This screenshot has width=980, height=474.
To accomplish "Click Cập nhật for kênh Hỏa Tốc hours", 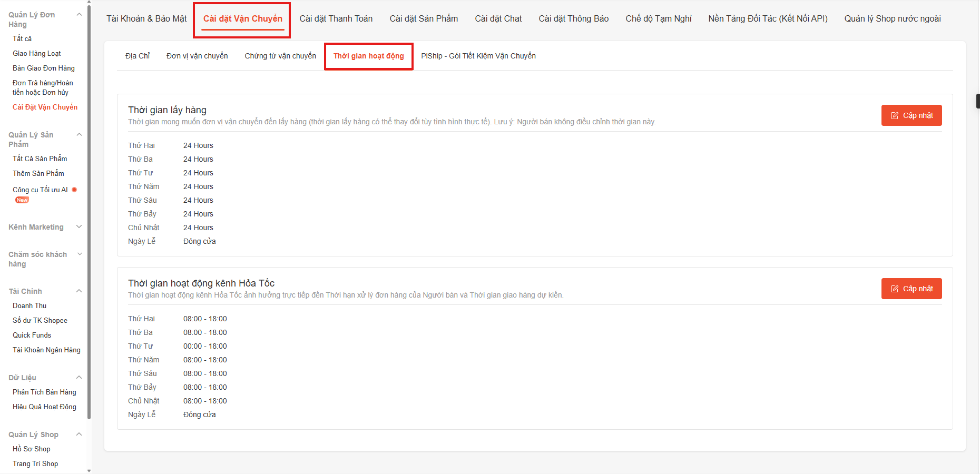I will (x=911, y=289).
